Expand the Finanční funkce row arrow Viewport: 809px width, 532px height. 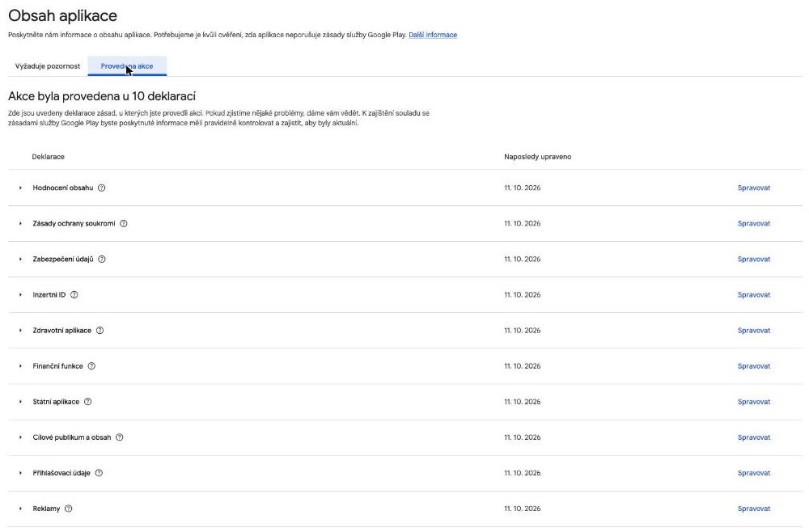20,366
